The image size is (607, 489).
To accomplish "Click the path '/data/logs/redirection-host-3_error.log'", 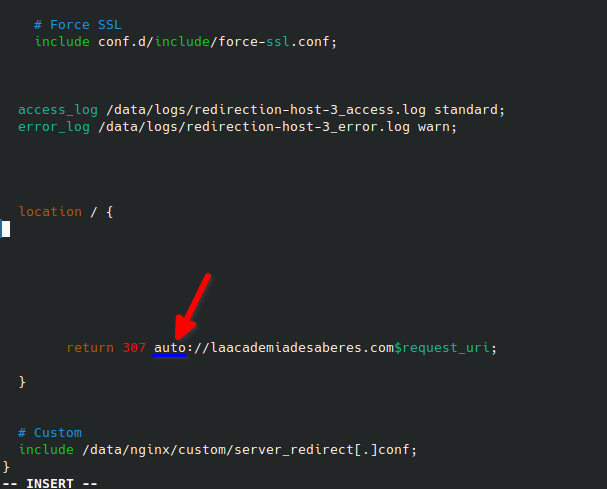I will point(254,127).
